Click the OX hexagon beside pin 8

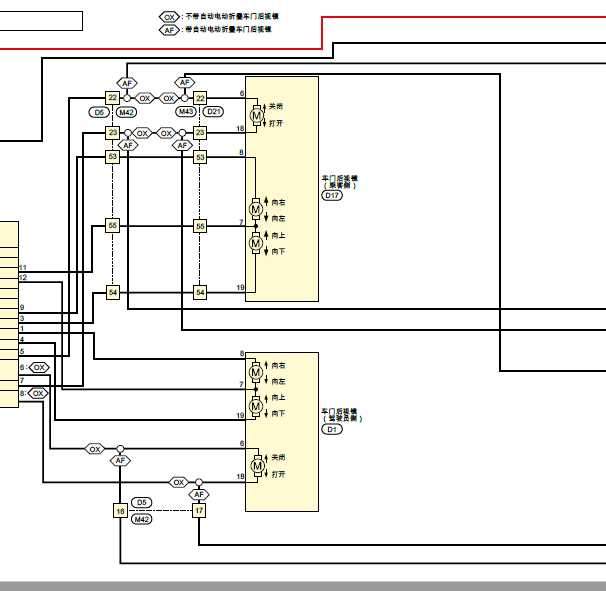[x=38, y=393]
